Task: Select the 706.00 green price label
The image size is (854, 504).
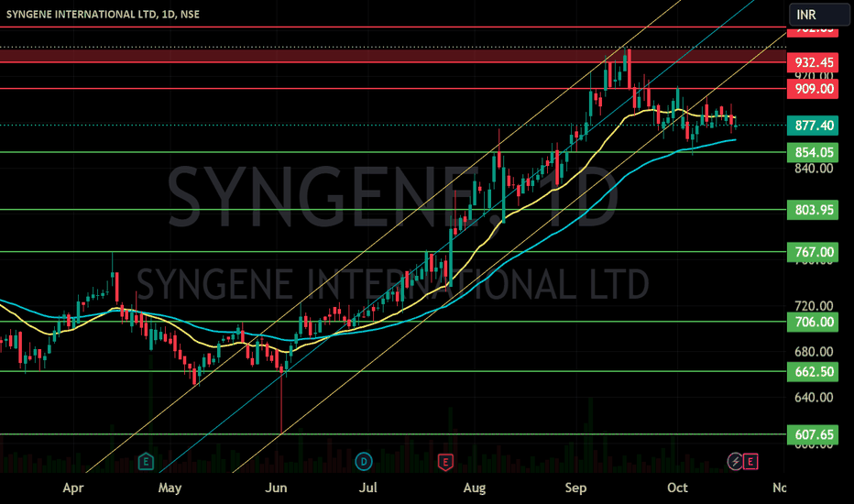Action: [x=813, y=322]
